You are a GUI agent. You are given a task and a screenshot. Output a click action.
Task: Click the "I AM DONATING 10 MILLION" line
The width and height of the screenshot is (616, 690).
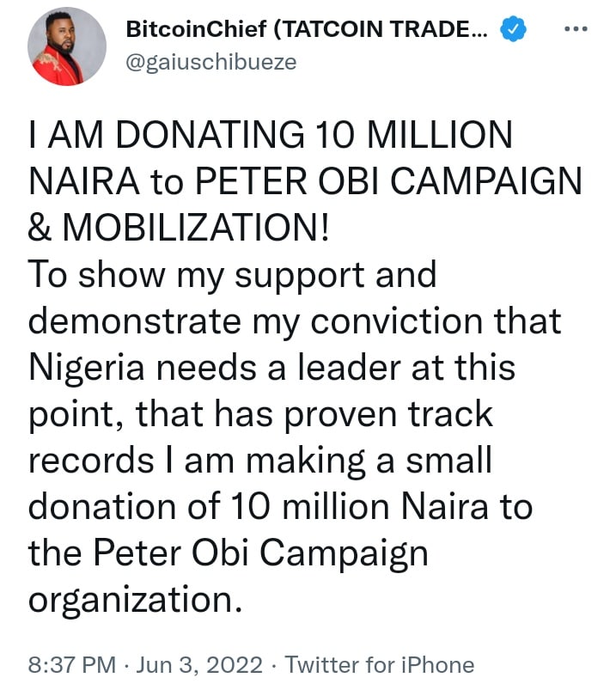click(x=271, y=136)
